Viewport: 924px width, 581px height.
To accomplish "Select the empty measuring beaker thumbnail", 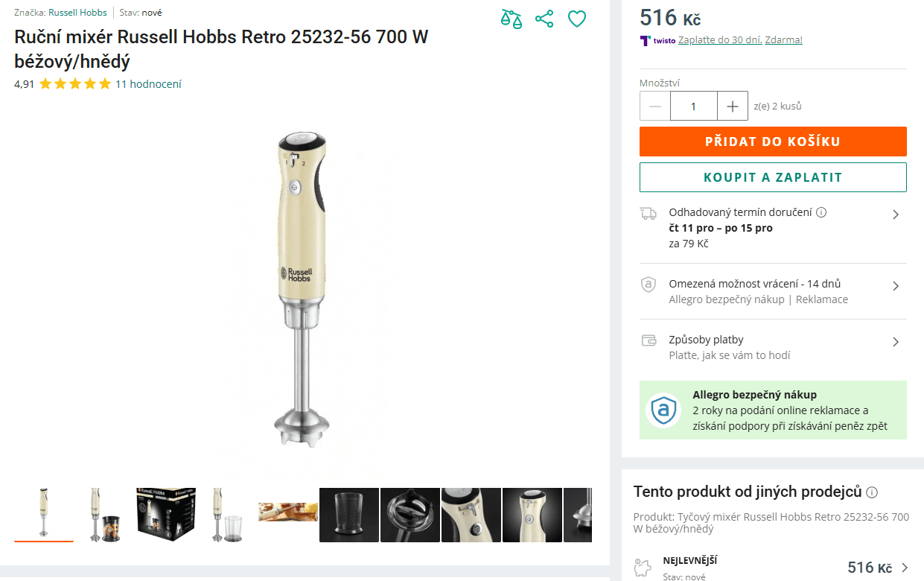I will point(349,515).
